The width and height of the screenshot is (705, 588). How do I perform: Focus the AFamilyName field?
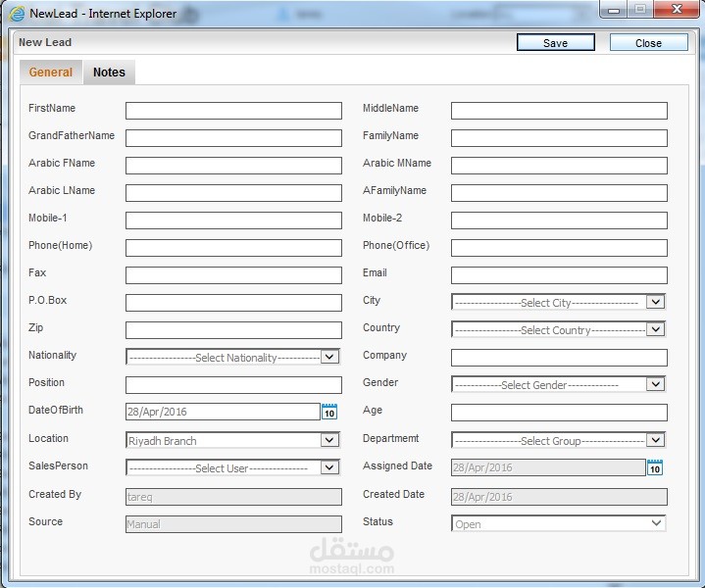pos(559,193)
